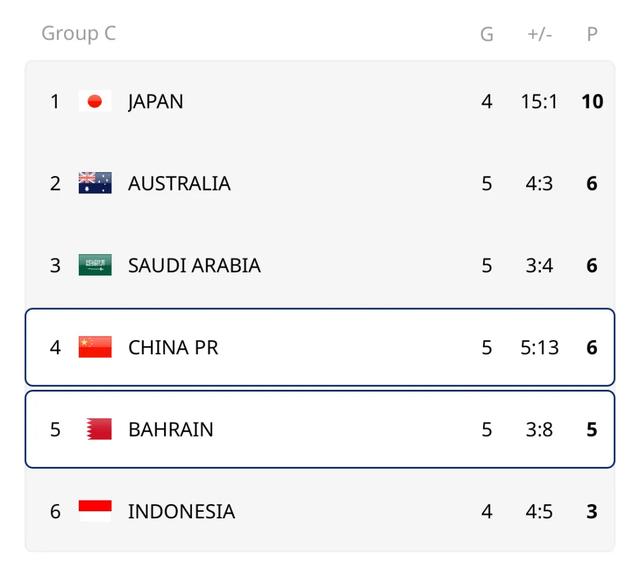Click the Indonesia flag icon
The image size is (640, 561).
(95, 511)
